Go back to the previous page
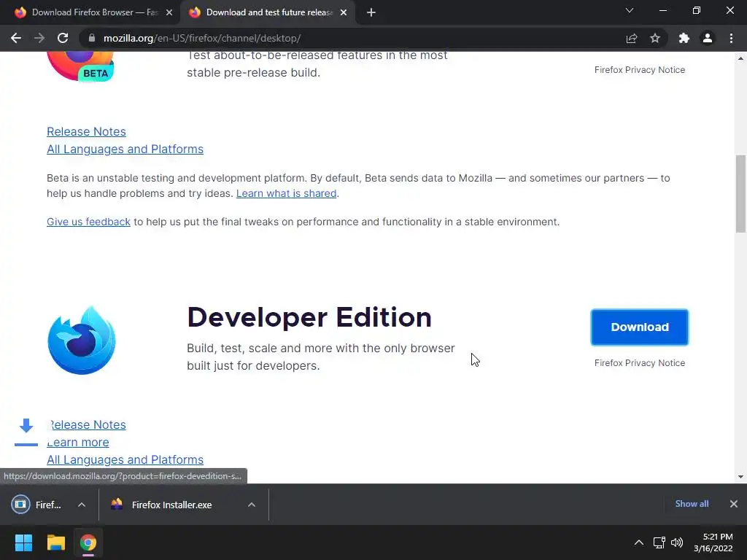This screenshot has width=747, height=560. (x=16, y=38)
